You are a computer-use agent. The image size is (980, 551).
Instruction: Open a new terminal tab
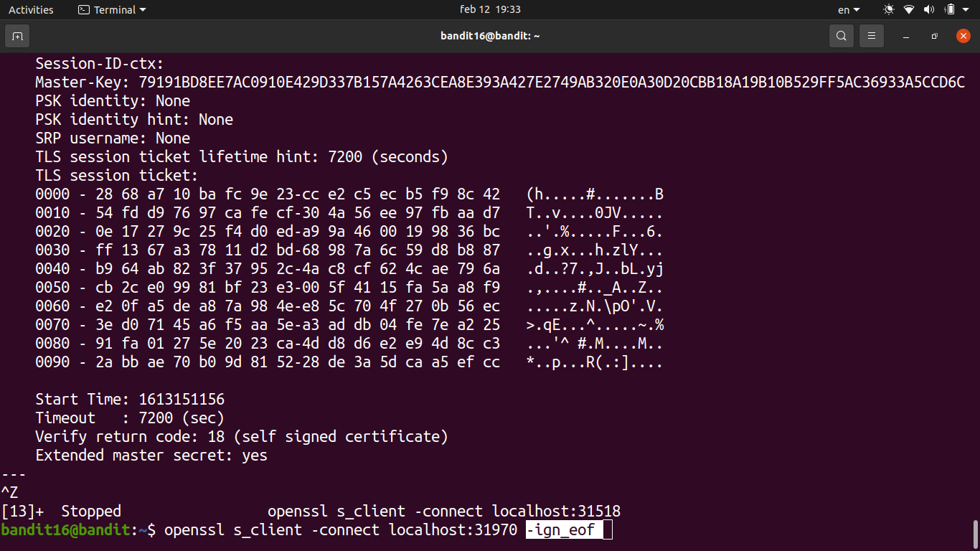pos(17,36)
